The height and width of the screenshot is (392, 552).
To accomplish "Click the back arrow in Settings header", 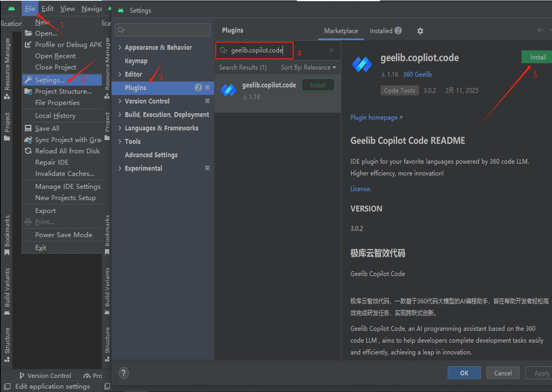I will 540,30.
